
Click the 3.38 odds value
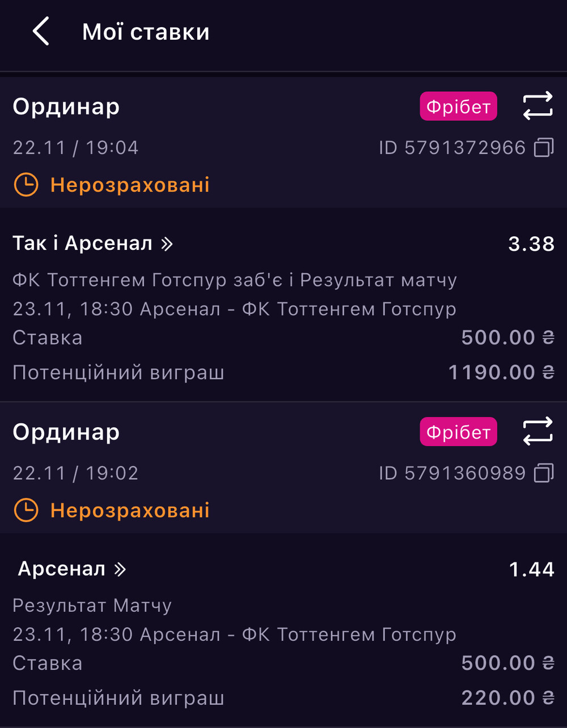tap(531, 244)
